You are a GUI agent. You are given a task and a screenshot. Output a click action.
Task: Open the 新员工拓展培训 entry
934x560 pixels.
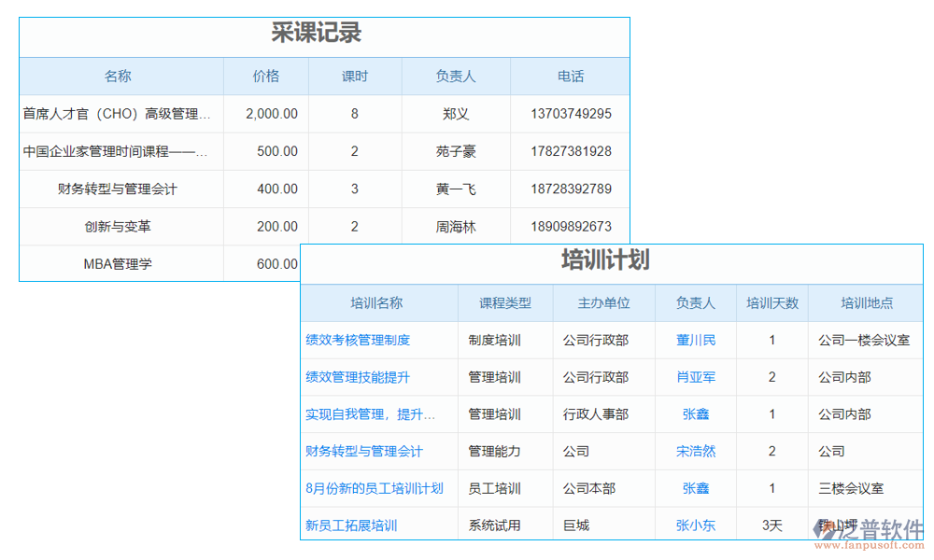click(x=350, y=525)
